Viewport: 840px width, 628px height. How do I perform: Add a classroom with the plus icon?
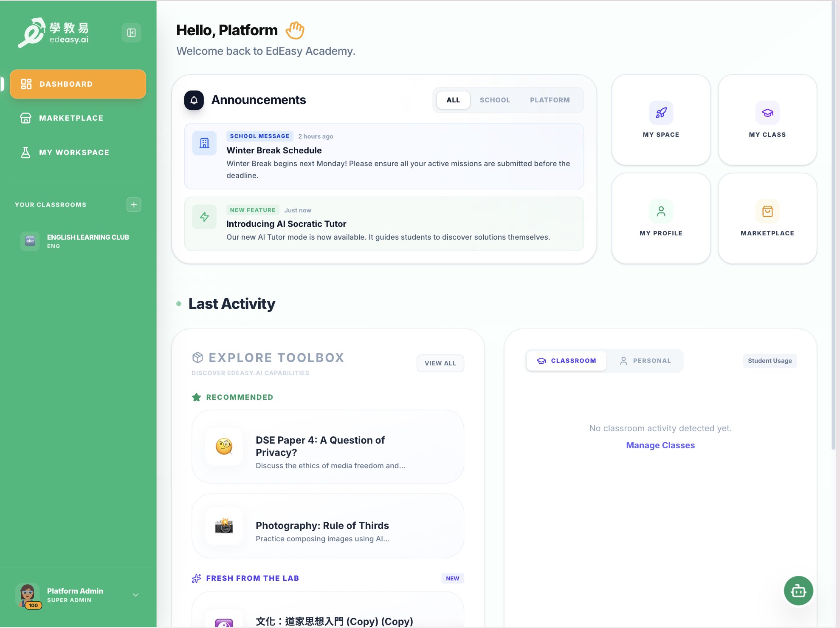134,205
